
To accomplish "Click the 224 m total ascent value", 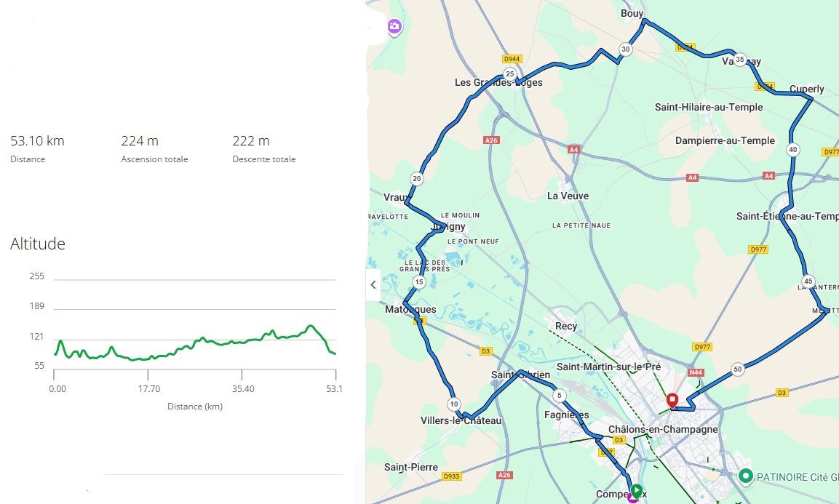I will click(x=140, y=141).
